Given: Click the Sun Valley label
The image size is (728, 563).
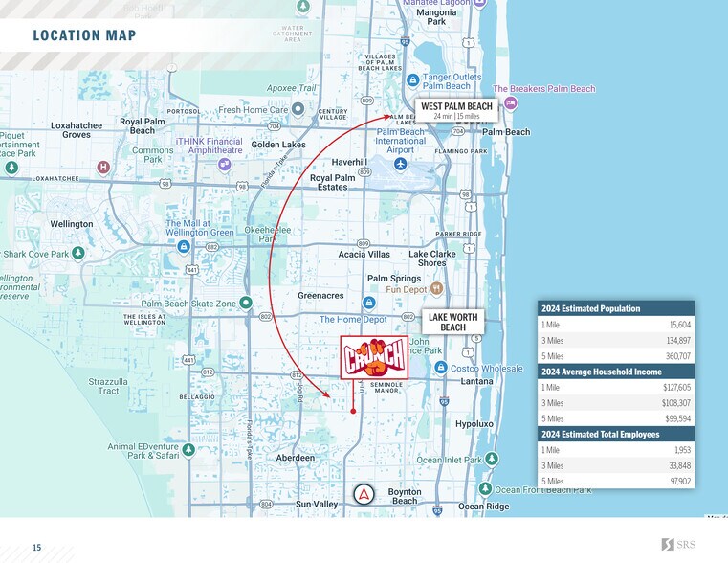Looking at the screenshot, I should [x=317, y=505].
